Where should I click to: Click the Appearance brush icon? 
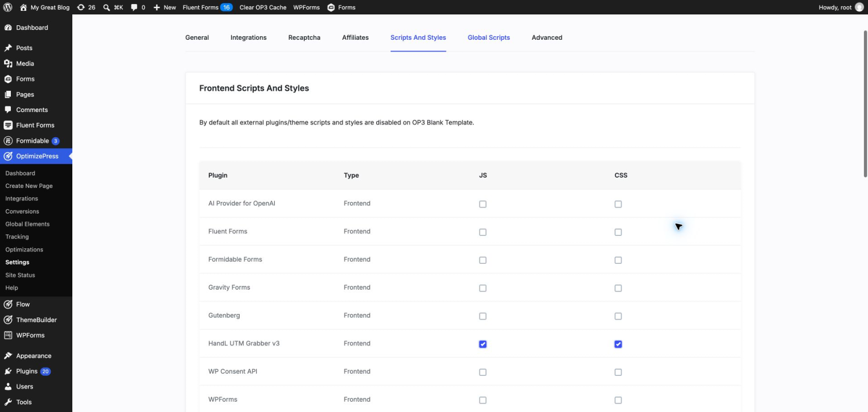[x=8, y=356]
